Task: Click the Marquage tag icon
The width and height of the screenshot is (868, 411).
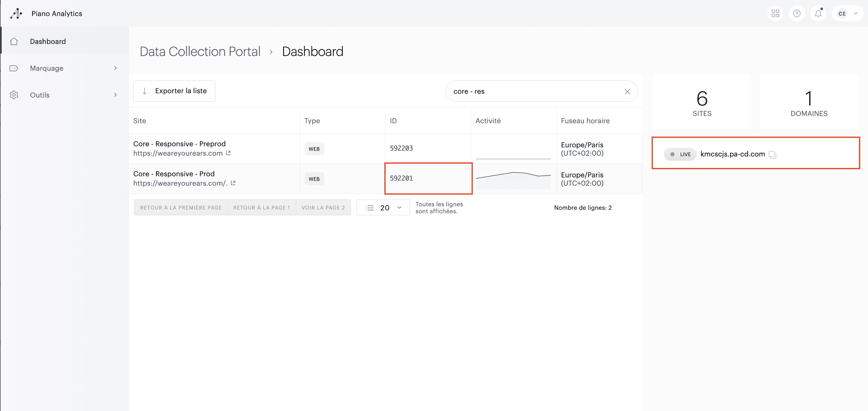Action: pos(14,68)
